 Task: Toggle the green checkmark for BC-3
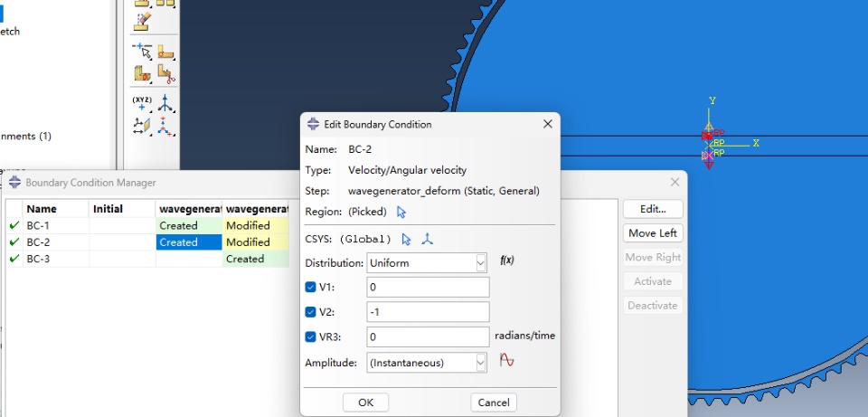coord(14,259)
